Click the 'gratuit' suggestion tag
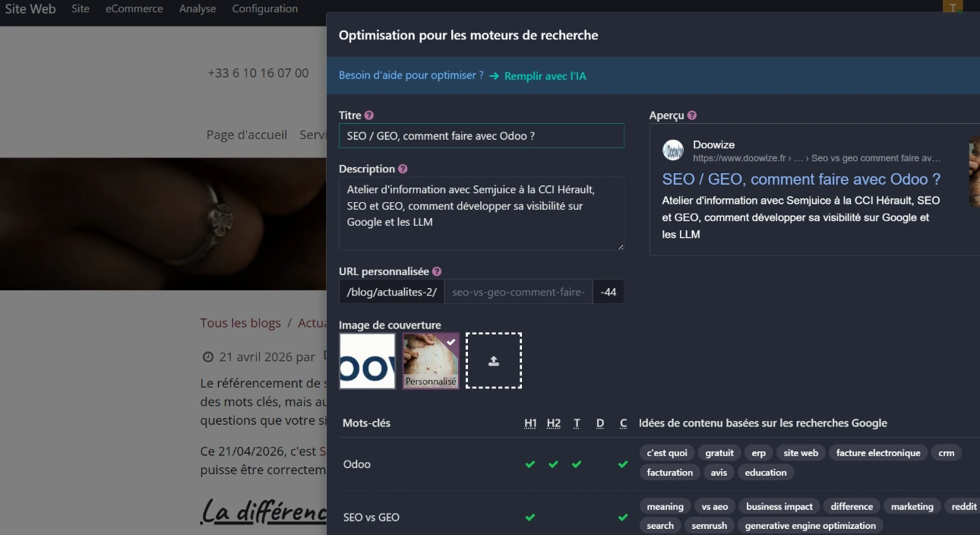 719,453
